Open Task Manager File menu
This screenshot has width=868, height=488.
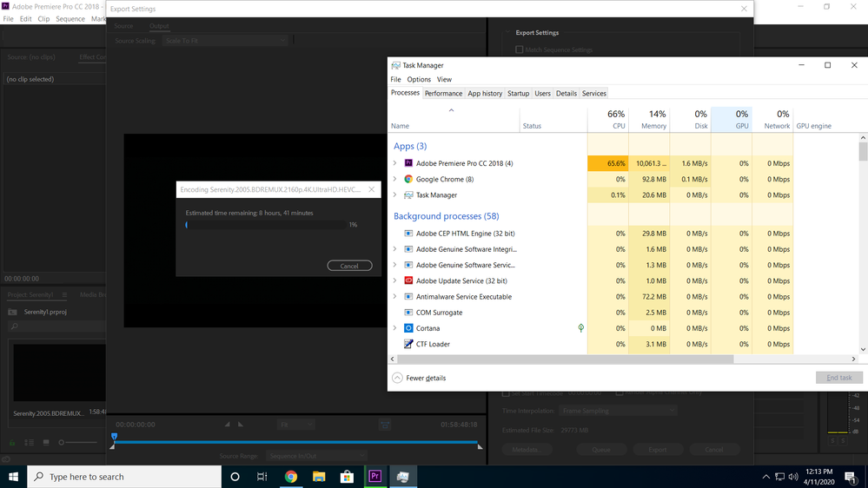tap(396, 79)
